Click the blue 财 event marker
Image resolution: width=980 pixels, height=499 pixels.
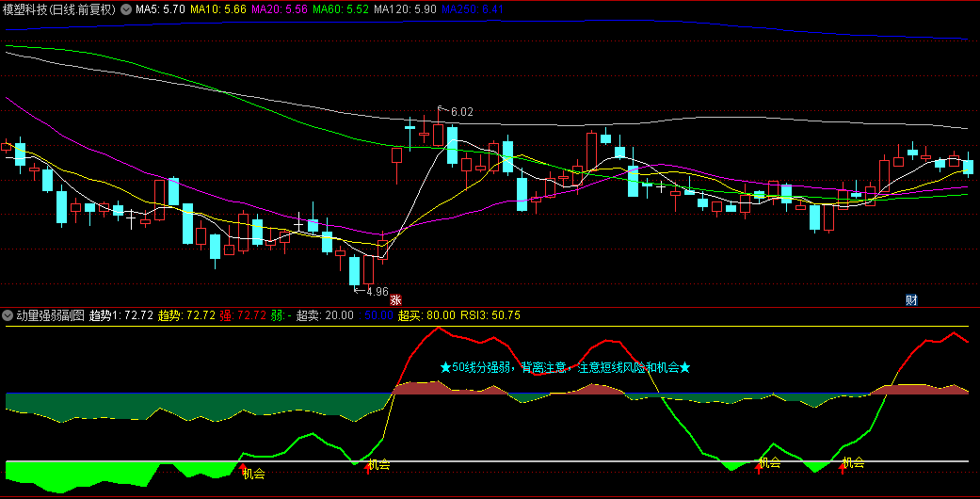(911, 300)
